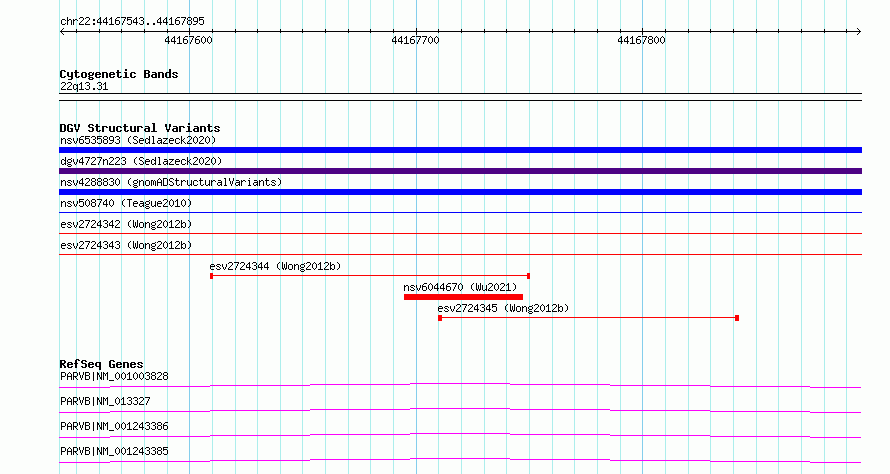
Task: Click the 44167800 ruler position label
Action: (x=641, y=40)
